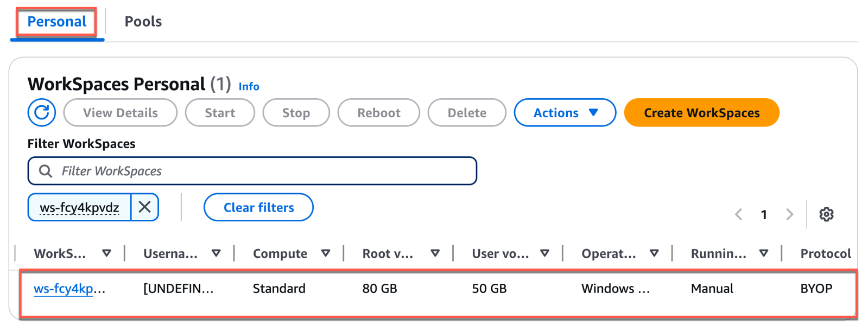Screen dimensions: 868x331
Task: Click the Stop button
Action: point(296,112)
